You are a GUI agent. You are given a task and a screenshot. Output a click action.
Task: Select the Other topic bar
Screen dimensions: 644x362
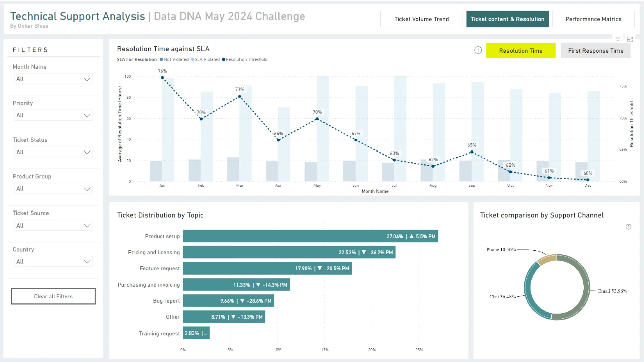pyautogui.click(x=224, y=317)
